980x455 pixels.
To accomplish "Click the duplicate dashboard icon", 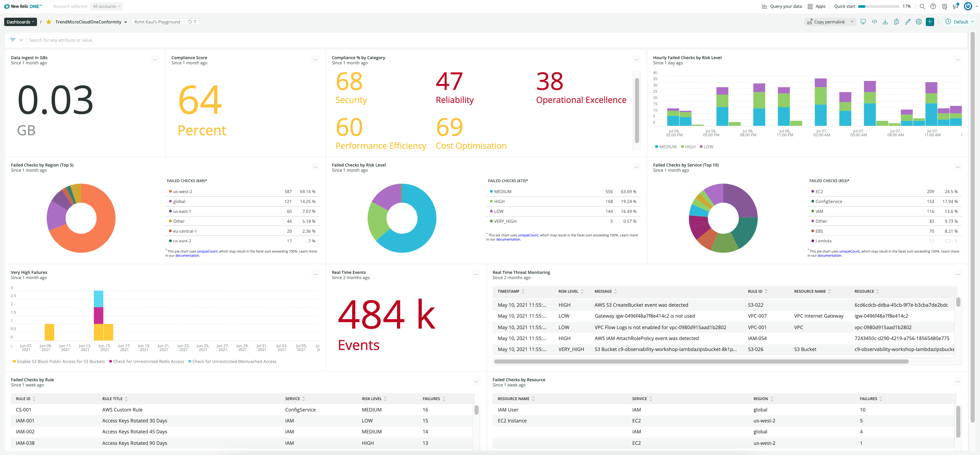I will (896, 22).
